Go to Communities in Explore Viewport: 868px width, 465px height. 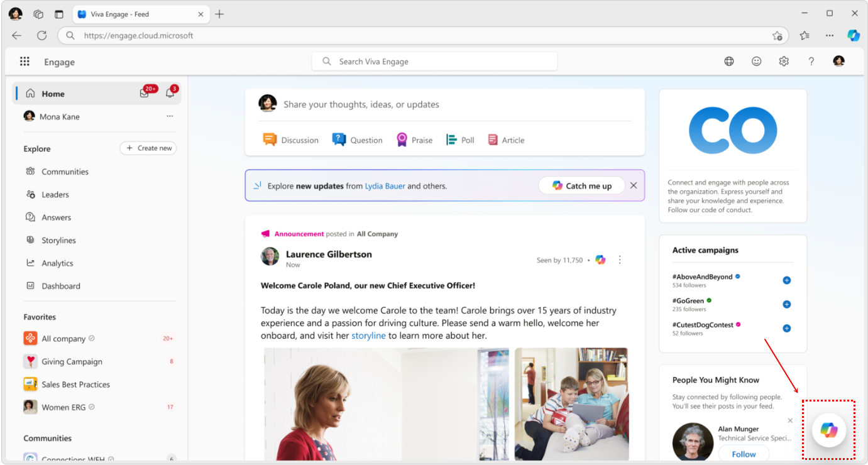[65, 172]
